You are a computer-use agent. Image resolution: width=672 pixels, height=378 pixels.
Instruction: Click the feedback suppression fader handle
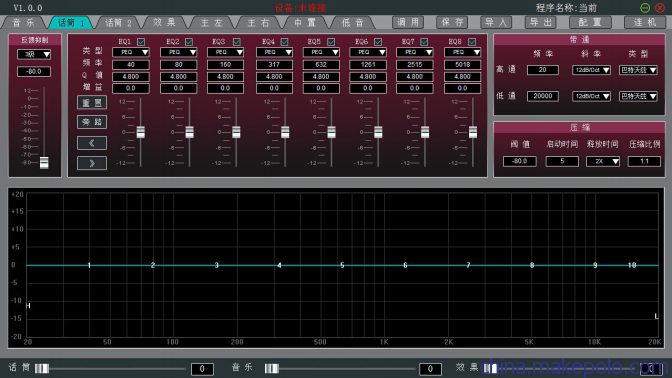pos(44,162)
